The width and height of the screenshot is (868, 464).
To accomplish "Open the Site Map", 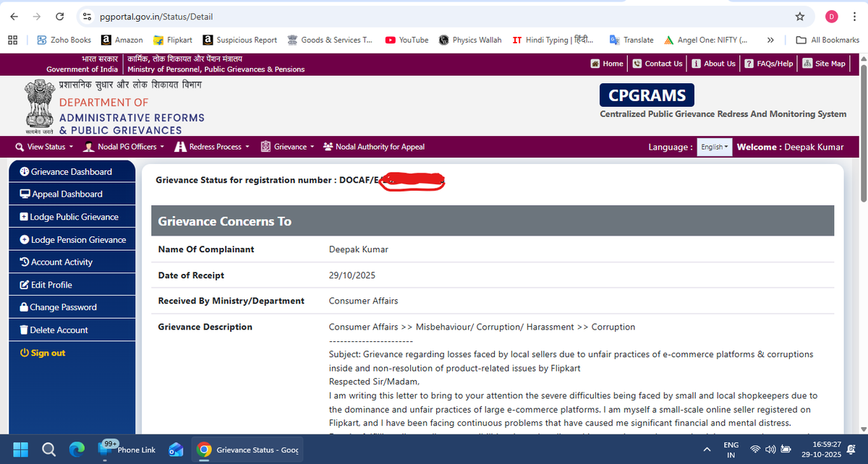I will (x=824, y=64).
